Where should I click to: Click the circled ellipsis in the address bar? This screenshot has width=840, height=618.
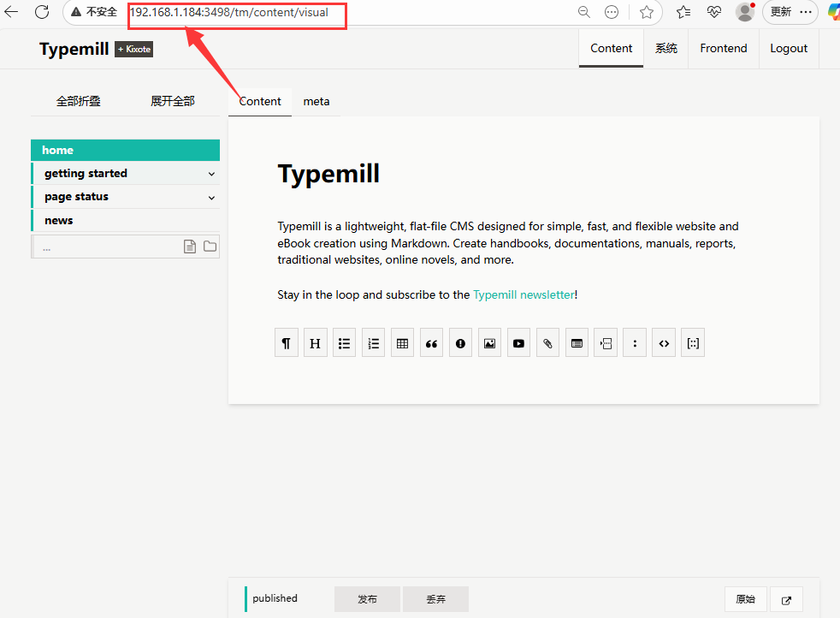(612, 12)
